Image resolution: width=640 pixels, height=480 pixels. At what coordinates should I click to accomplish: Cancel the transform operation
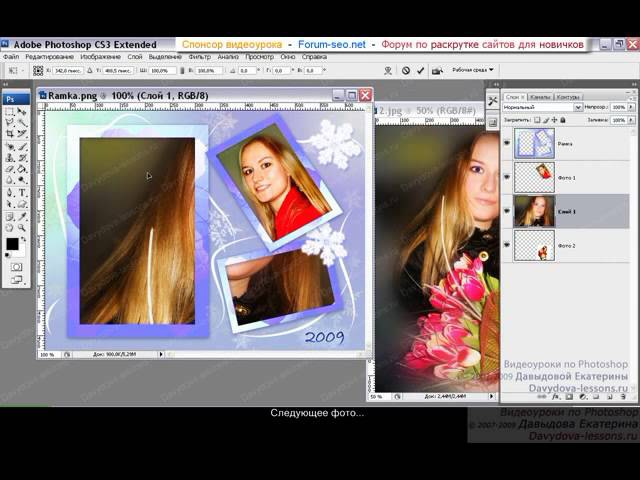(406, 71)
